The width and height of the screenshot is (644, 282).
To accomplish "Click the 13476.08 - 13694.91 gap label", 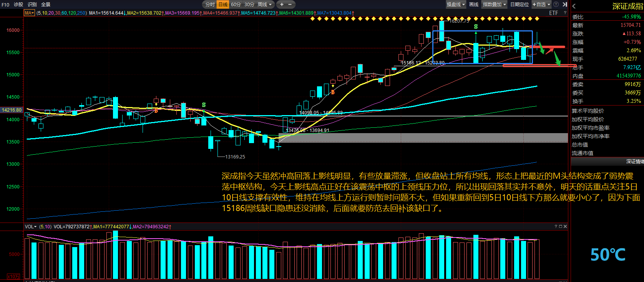I will click(307, 130).
